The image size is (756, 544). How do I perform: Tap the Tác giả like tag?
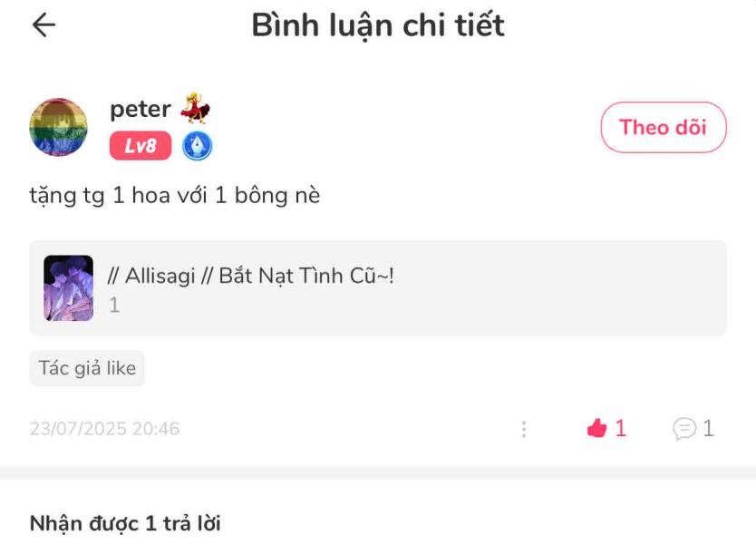pyautogui.click(x=87, y=368)
